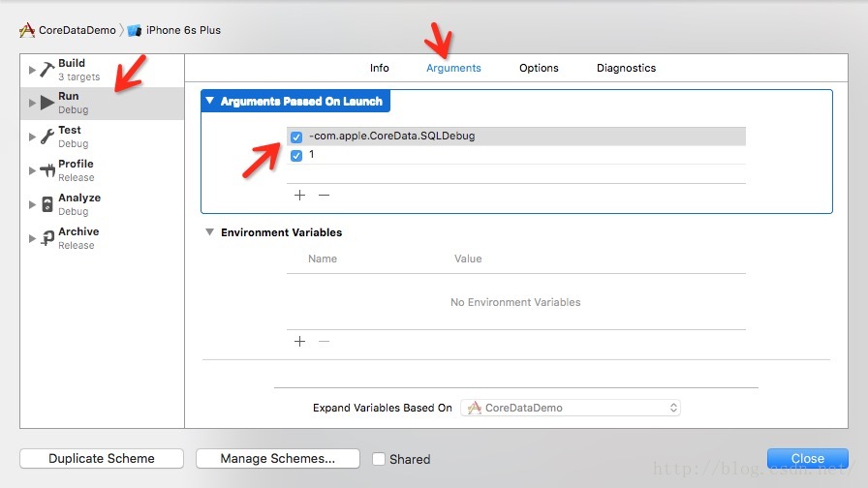Click the Test wrench icon
The image size is (868, 488).
[x=47, y=137]
